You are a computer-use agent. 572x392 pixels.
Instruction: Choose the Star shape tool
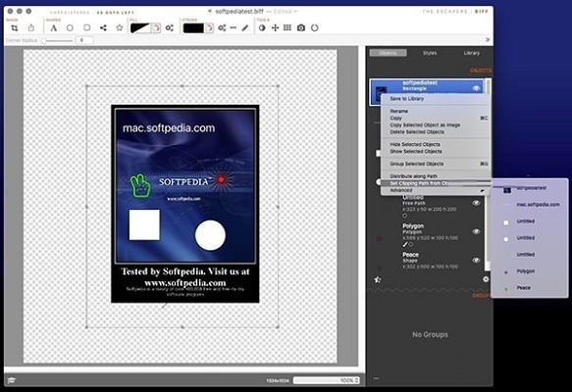pos(120,27)
